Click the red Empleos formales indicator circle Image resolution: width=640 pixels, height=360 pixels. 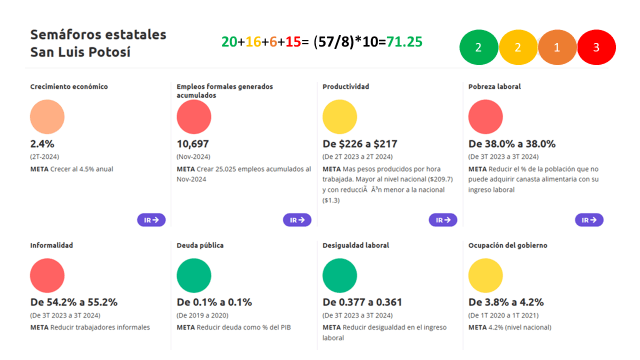194,117
